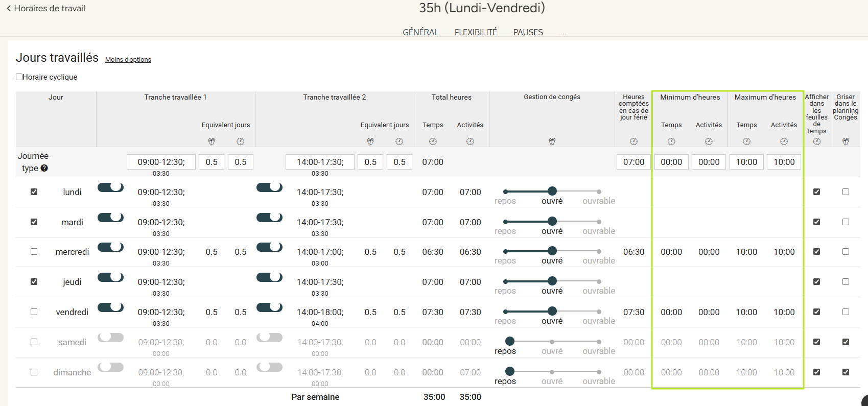Click clock icon under Tranche travaillée 2
This screenshot has height=406, width=868.
400,141
